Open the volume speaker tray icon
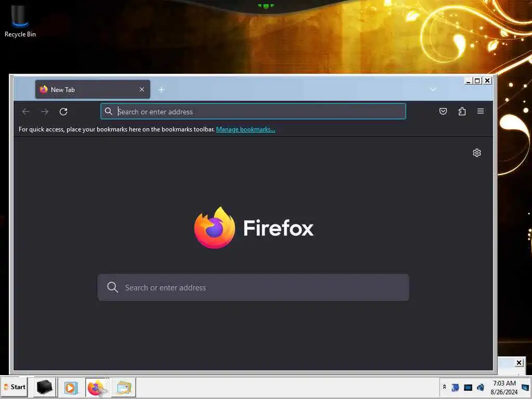532x399 pixels. point(481,387)
